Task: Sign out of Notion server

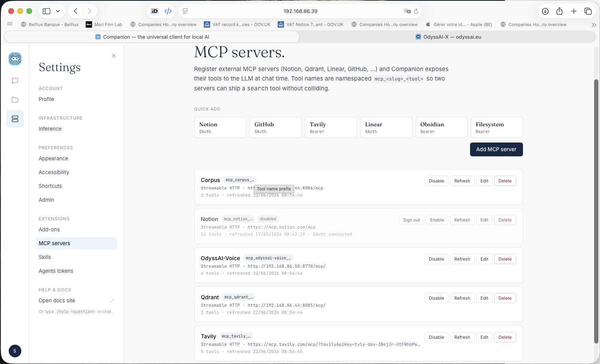Action: [411, 220]
